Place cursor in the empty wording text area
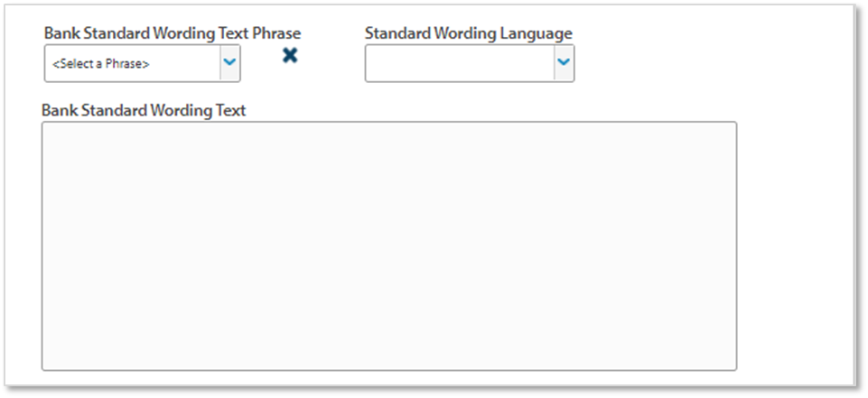Viewport: 868px width, 398px height. pos(388,245)
